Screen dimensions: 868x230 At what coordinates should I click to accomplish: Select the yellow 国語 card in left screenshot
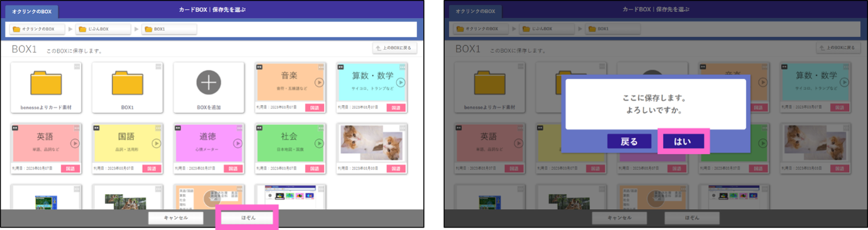pos(127,148)
